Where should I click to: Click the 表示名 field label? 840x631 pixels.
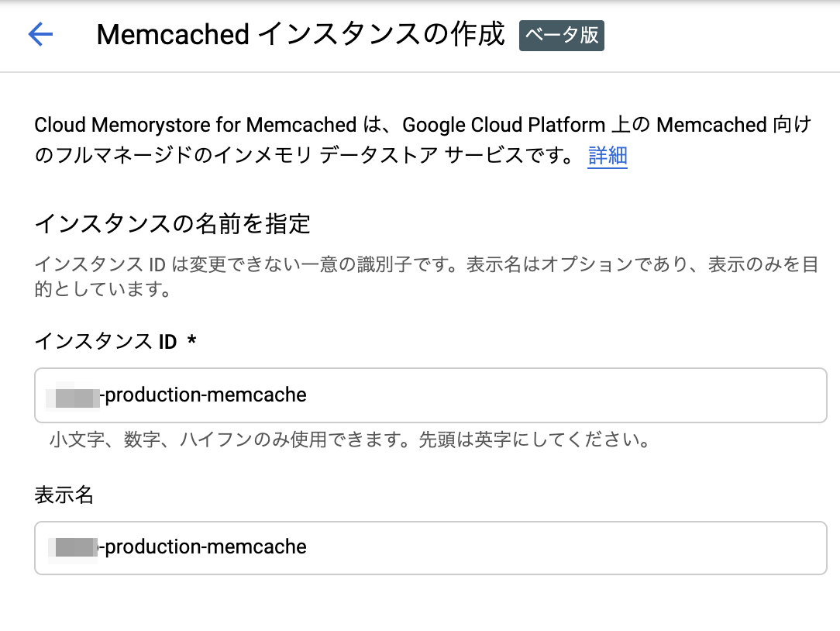pyautogui.click(x=64, y=495)
